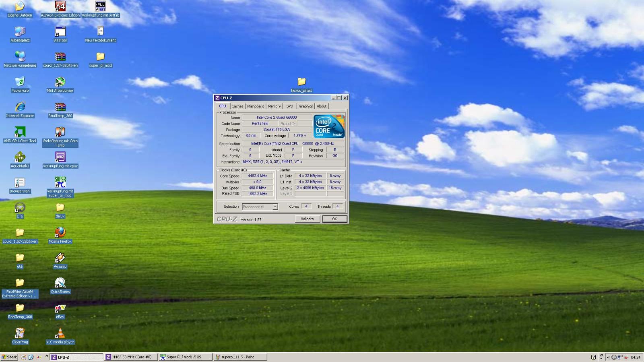Switch to Memory tab in CPU-Z

pyautogui.click(x=274, y=106)
